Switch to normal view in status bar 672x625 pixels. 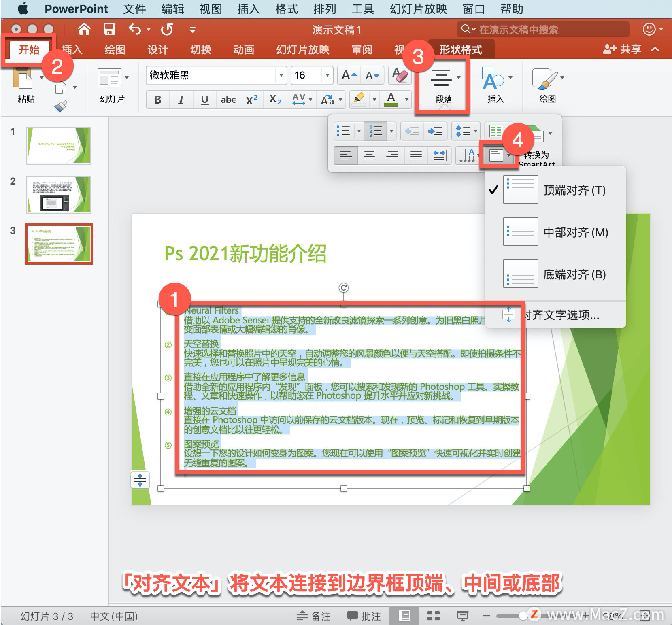(x=404, y=616)
